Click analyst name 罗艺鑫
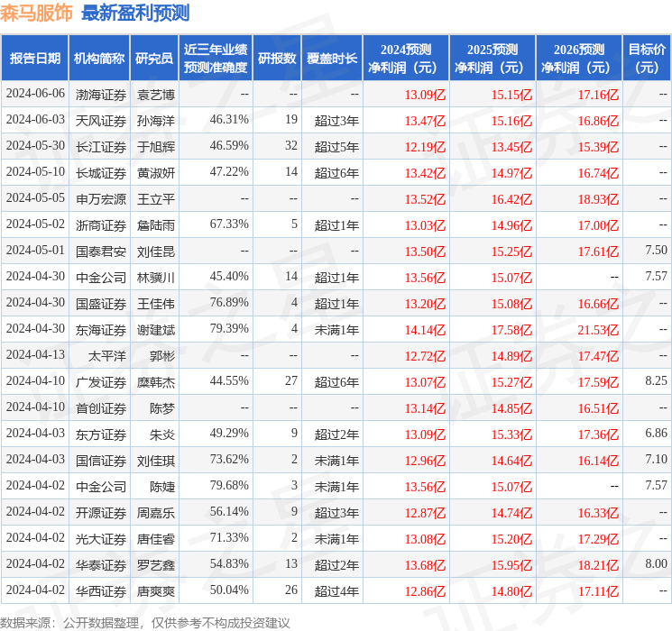The image size is (672, 631). [156, 565]
